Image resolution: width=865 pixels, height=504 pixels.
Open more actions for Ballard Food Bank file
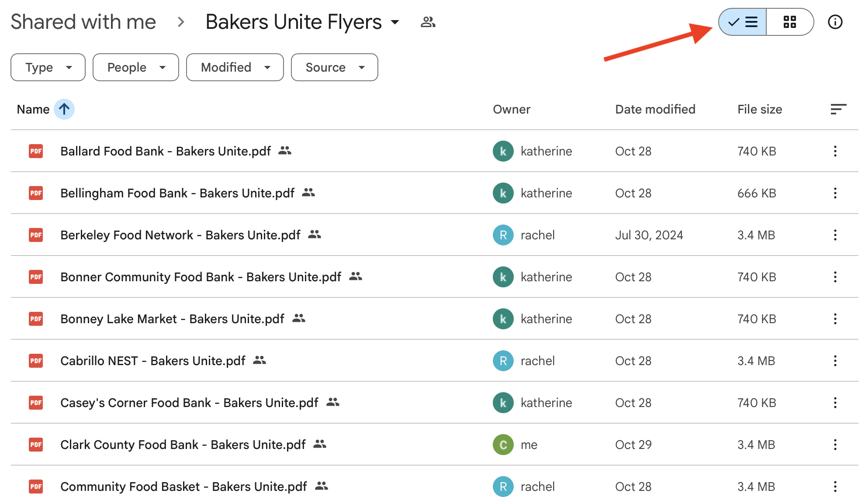(835, 151)
